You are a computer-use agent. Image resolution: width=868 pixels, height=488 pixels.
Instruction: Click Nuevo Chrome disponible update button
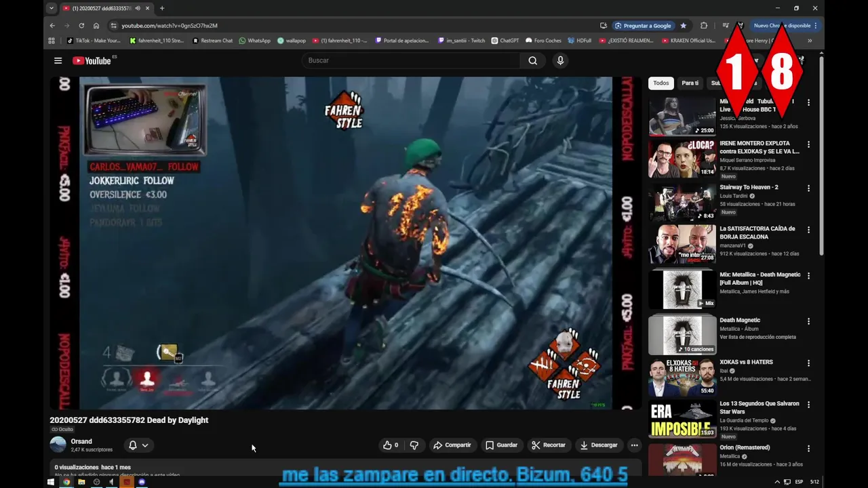785,26
